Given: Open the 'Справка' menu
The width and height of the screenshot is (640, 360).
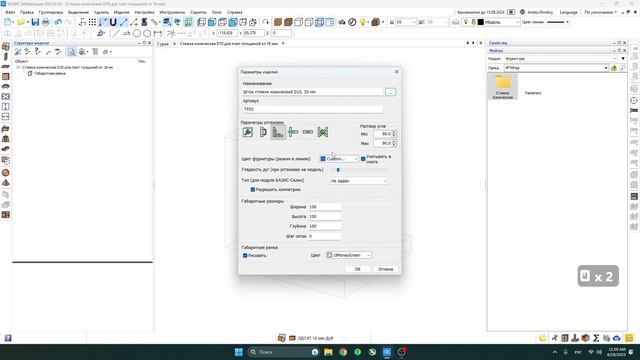Looking at the screenshot, I should point(235,12).
